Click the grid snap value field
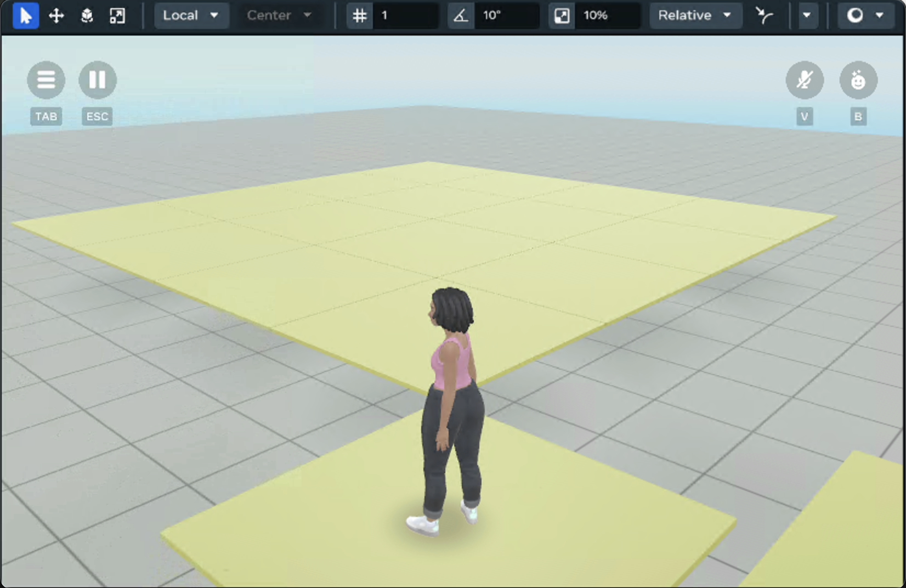Viewport: 906px width, 588px height. pyautogui.click(x=406, y=15)
